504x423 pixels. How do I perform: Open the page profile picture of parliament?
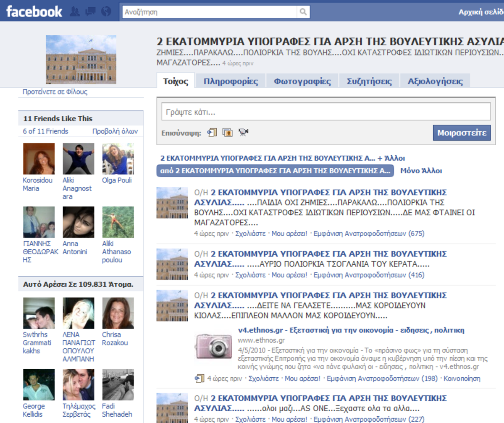tap(81, 60)
